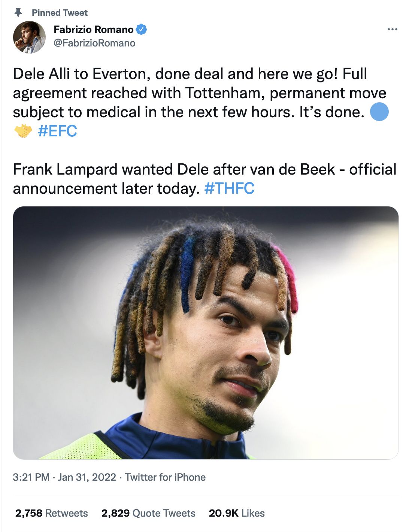Open the #EFC hashtag

[x=57, y=131]
